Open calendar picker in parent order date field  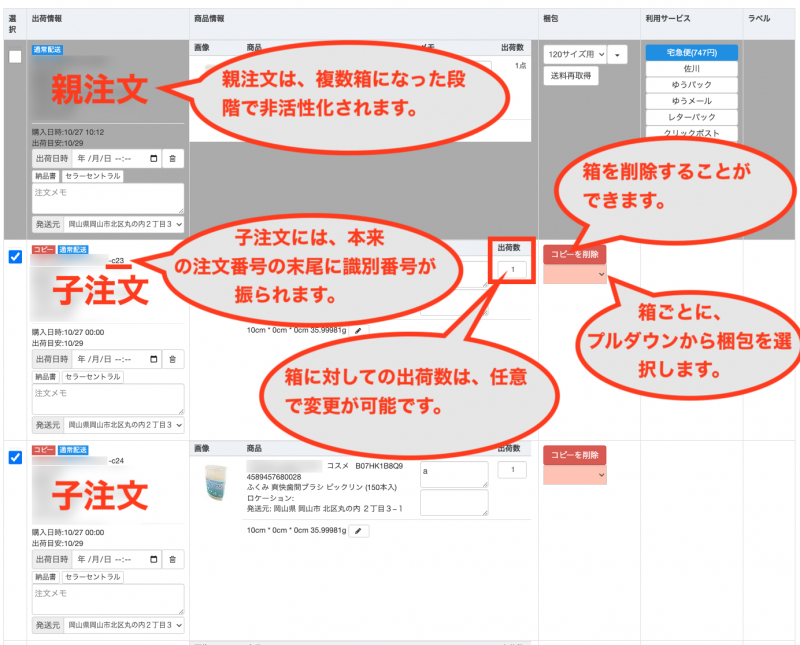153,158
